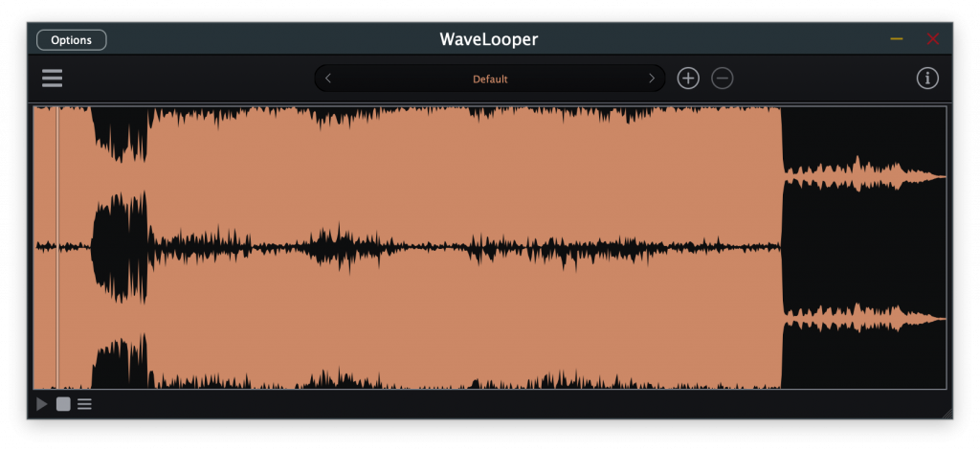Click the resize grip in the window corner
Viewport: 980px width, 451px height.
947,414
